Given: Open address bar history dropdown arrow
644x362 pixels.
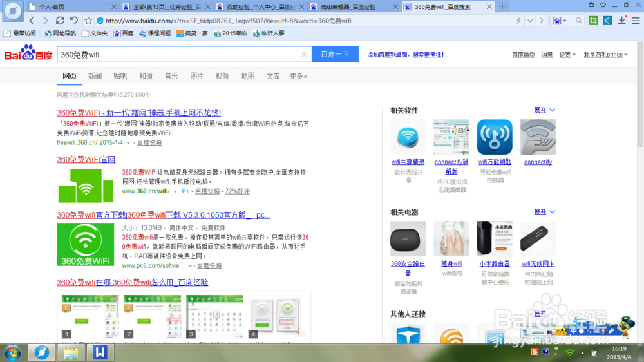Looking at the screenshot, I should 530,21.
